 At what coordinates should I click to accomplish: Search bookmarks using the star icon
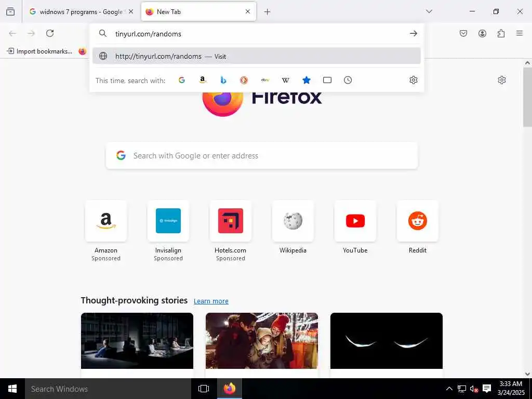click(307, 80)
